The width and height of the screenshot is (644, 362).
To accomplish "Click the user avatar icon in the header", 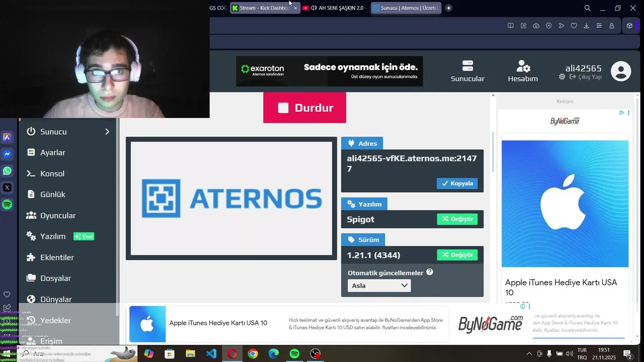I will click(621, 71).
